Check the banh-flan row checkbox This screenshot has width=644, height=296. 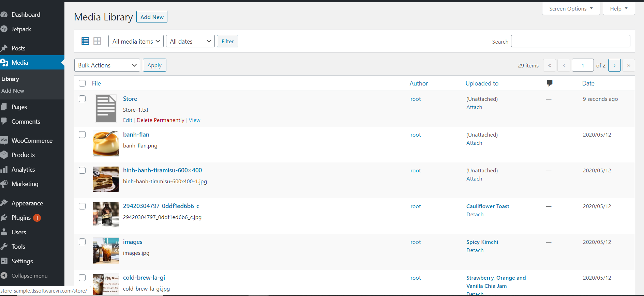click(82, 135)
